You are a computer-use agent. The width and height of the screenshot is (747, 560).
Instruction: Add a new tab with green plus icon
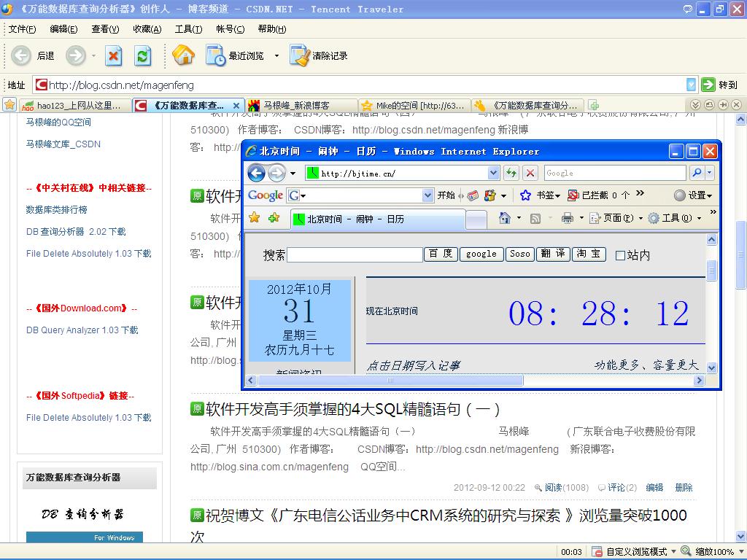(593, 105)
